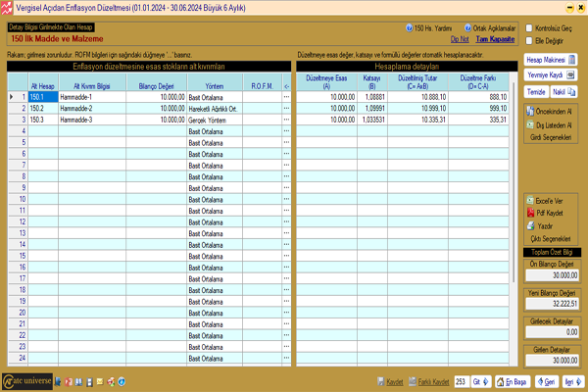Print using the Yazdır printer icon

click(530, 225)
